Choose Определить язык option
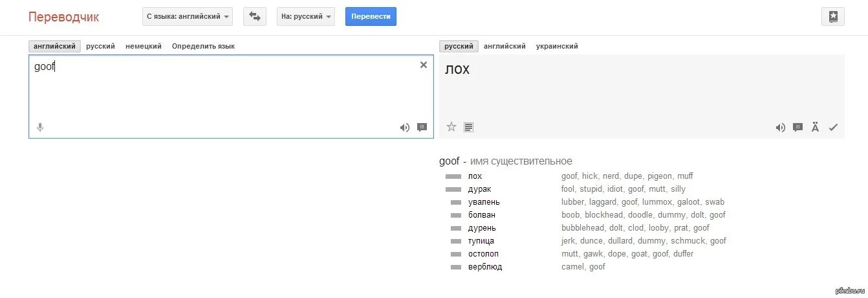The image size is (868, 298). coord(203,46)
